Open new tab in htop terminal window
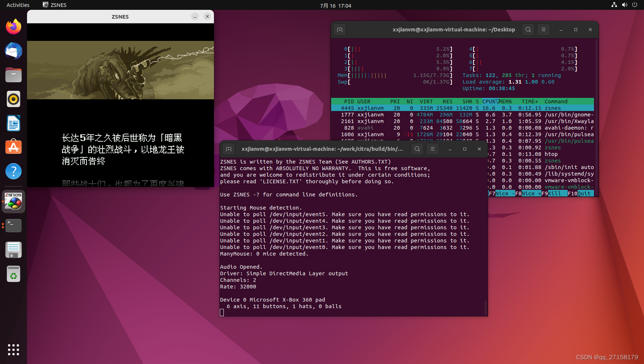This screenshot has height=364, width=644. (340, 30)
